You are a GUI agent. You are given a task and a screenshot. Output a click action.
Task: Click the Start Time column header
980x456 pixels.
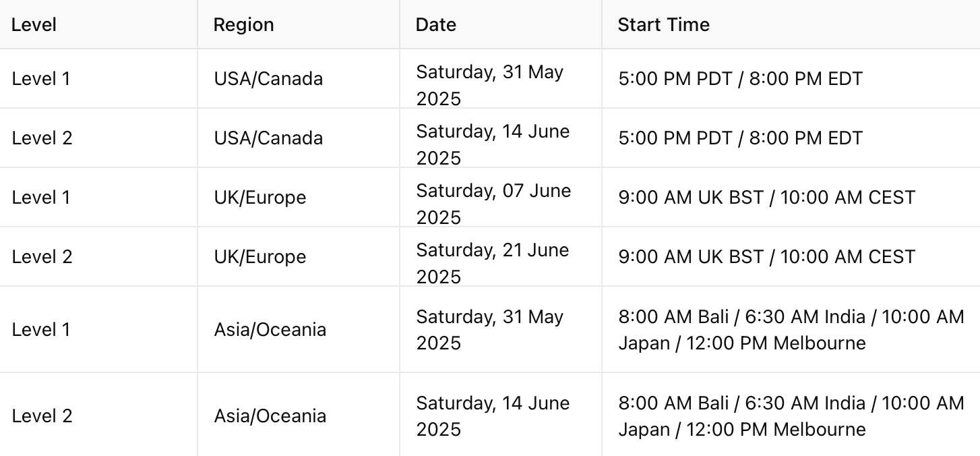click(x=663, y=25)
